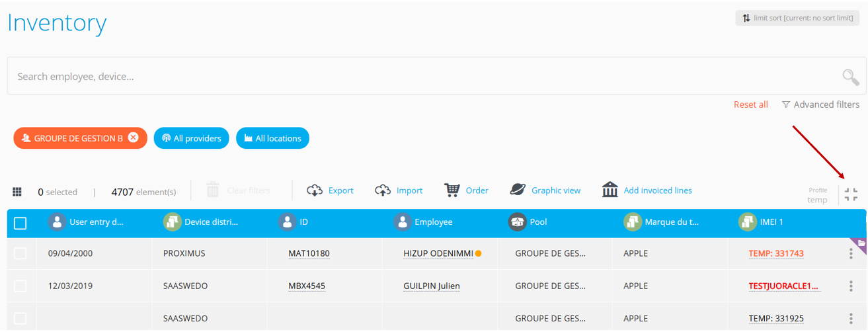Image resolution: width=868 pixels, height=332 pixels.
Task: Open three-dot menu for the TESTJUORACLE row
Action: pos(851,286)
